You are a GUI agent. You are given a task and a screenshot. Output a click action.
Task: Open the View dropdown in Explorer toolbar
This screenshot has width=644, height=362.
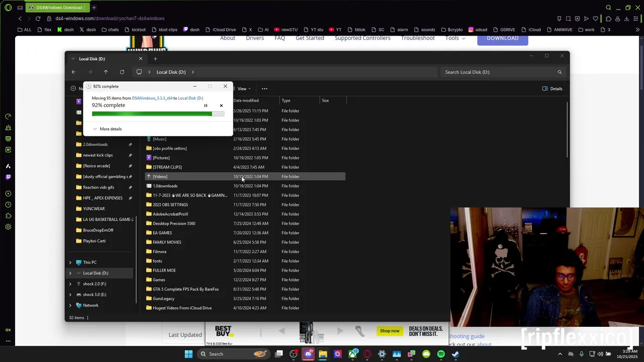tap(244, 89)
